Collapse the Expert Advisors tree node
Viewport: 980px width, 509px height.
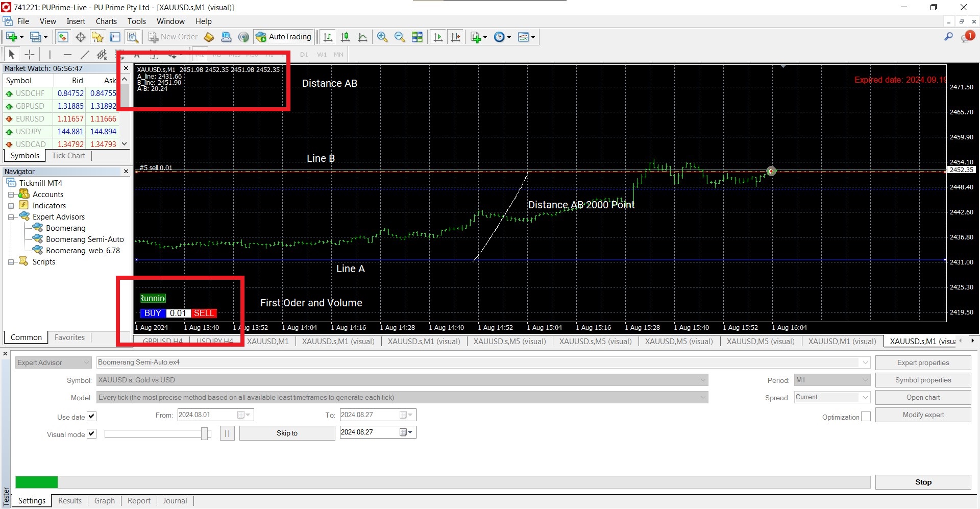tap(11, 217)
